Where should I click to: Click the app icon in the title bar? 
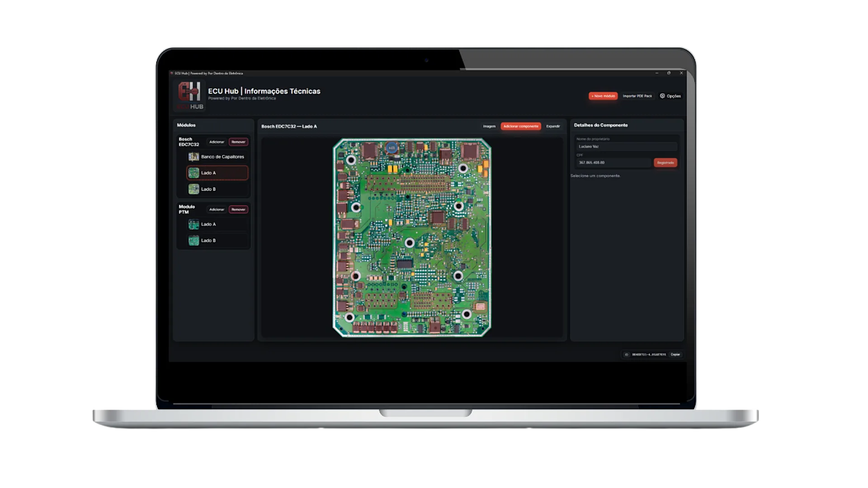[172, 73]
